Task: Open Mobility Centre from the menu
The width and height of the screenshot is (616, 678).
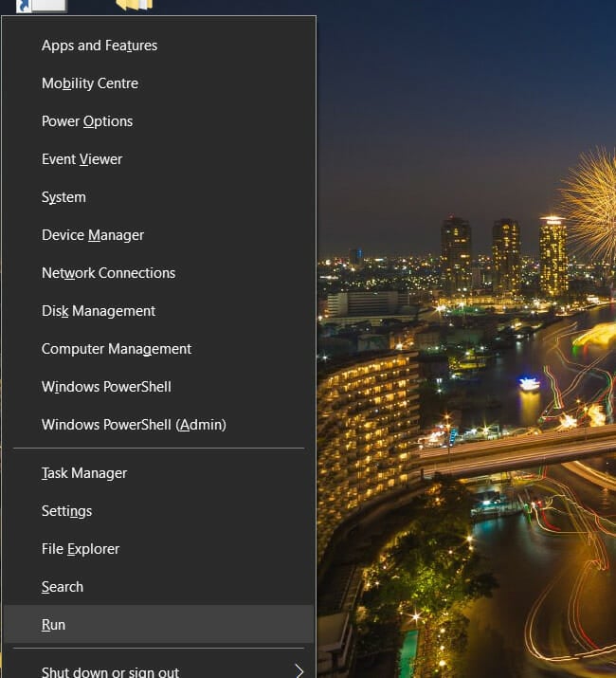Action: (158, 83)
